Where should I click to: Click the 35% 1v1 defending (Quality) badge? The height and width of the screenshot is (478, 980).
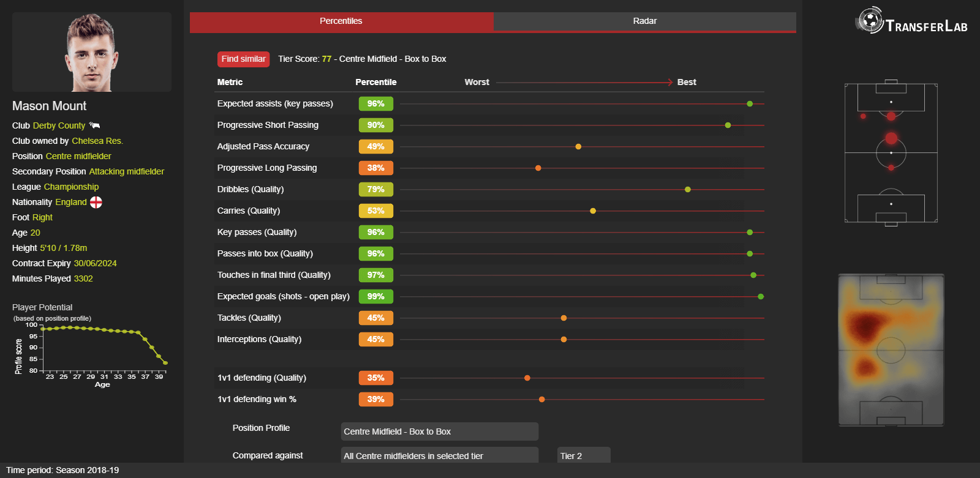[376, 378]
